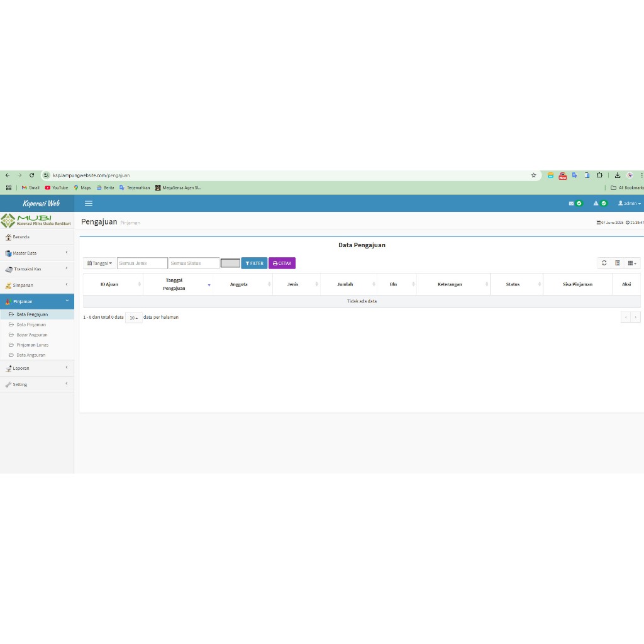Click the Semua Jenis input field
Screen dimensions: 644x644
coord(142,263)
